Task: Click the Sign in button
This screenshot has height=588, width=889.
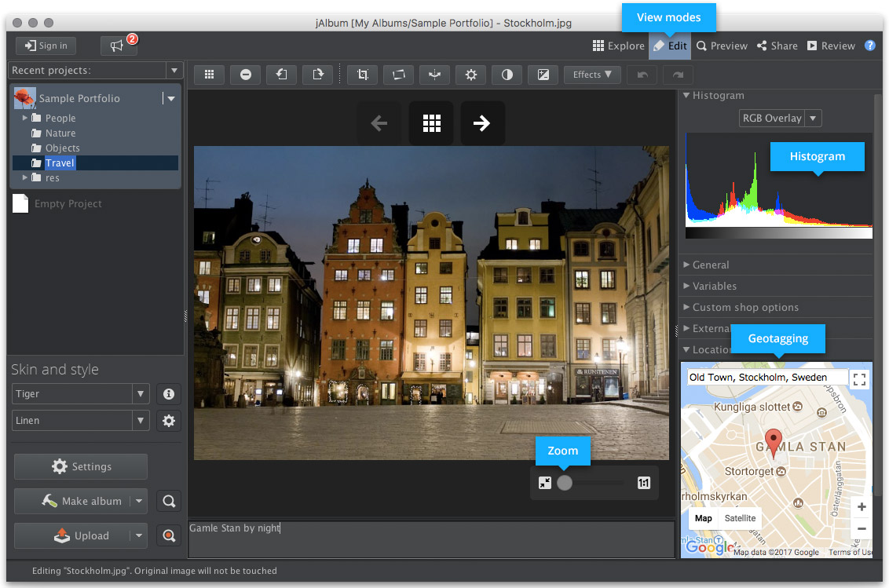Action: (x=46, y=46)
